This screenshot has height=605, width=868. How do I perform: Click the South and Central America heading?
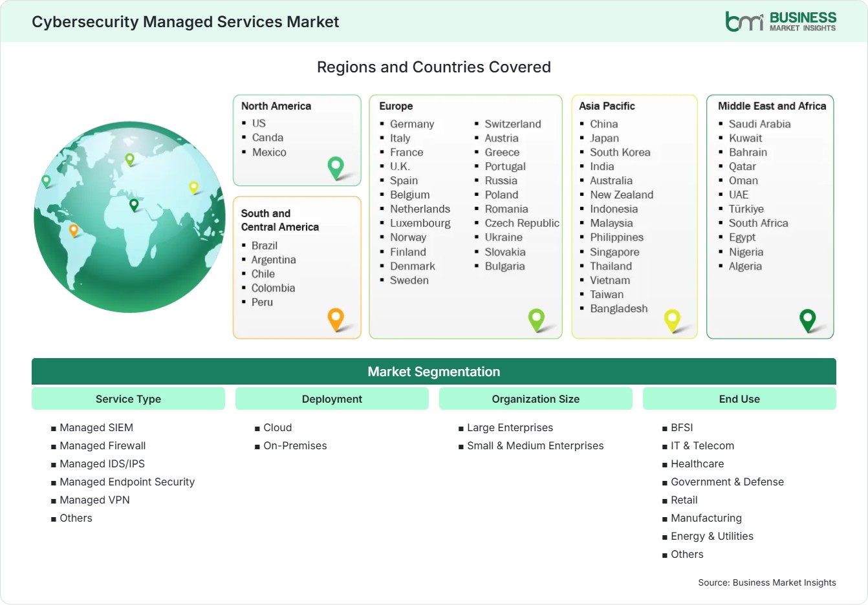pyautogui.click(x=280, y=220)
